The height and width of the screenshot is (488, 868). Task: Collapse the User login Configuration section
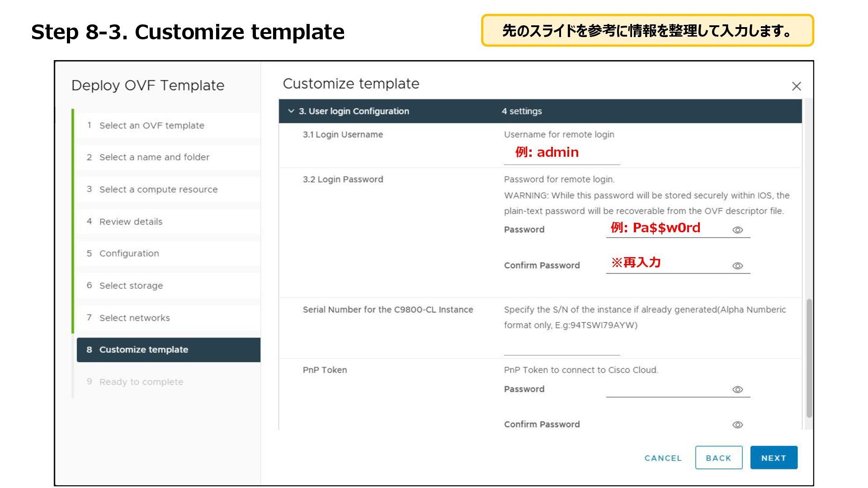point(291,111)
